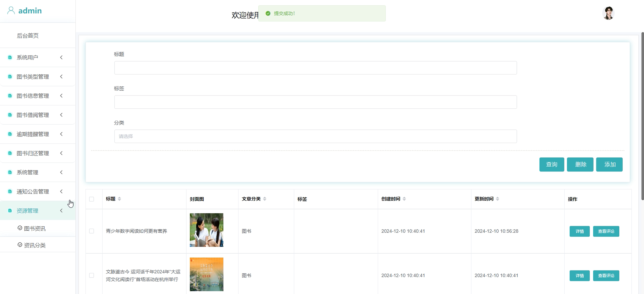Screen dimensions: 644x294
Task: Check the row for 文脉鉴古今 article
Action: coord(91,275)
